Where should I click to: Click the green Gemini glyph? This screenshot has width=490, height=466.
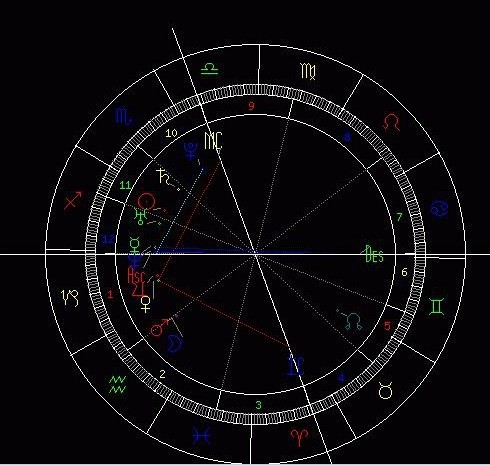436,307
